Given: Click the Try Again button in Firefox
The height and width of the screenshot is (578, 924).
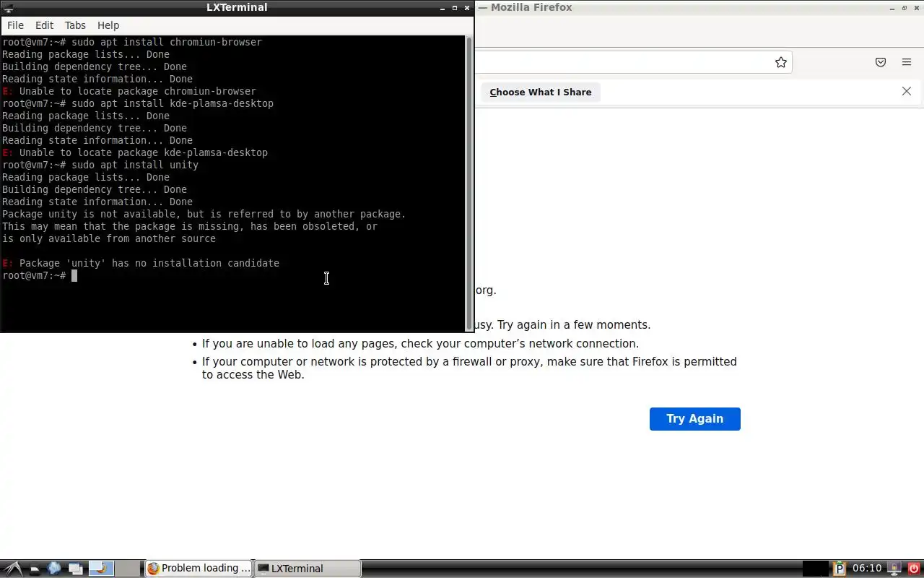Looking at the screenshot, I should pyautogui.click(x=694, y=419).
